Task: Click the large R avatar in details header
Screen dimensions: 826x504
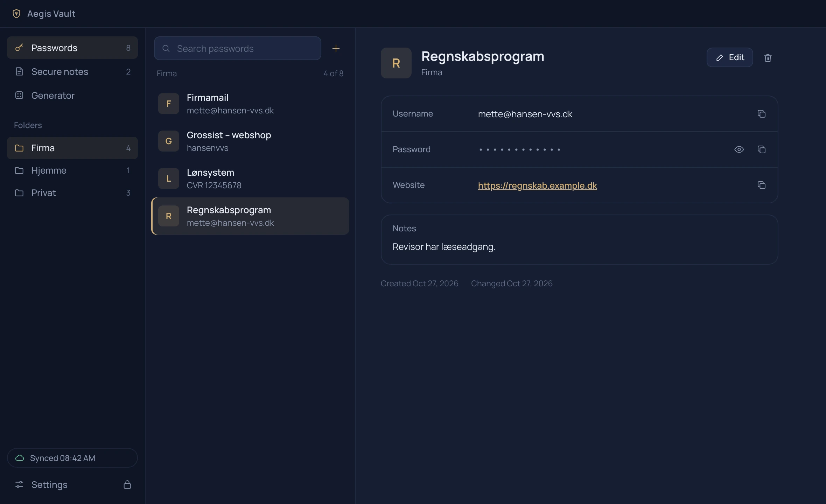Action: coord(396,63)
